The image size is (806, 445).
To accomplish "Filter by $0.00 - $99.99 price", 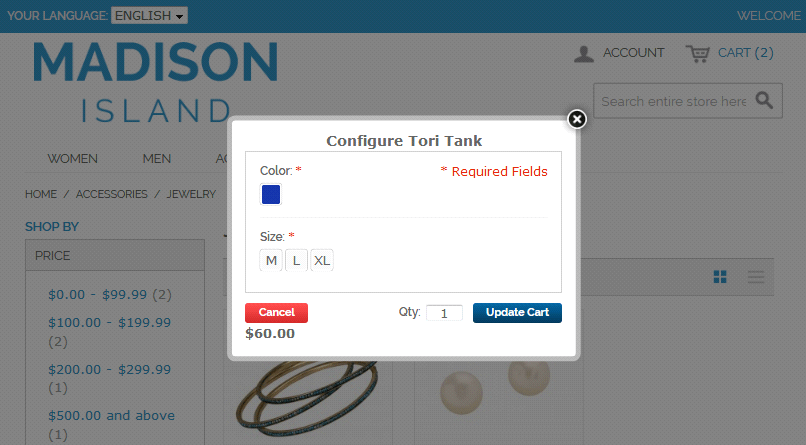I will [98, 294].
